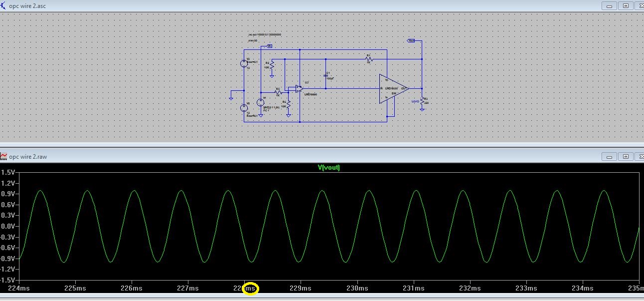Click the 0.9V label on the vertical axis
The width and height of the screenshot is (644, 301).
tap(8, 194)
